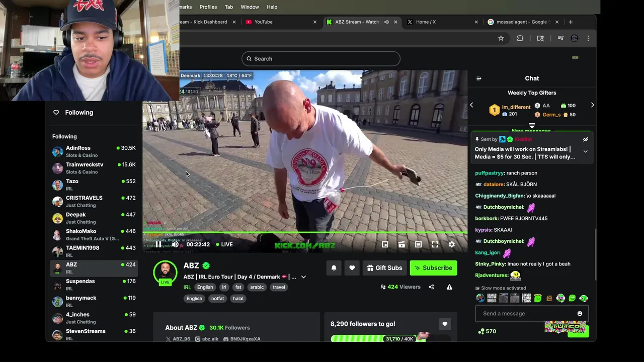Click the arabic tag chip
The width and height of the screenshot is (644, 362).
257,287
